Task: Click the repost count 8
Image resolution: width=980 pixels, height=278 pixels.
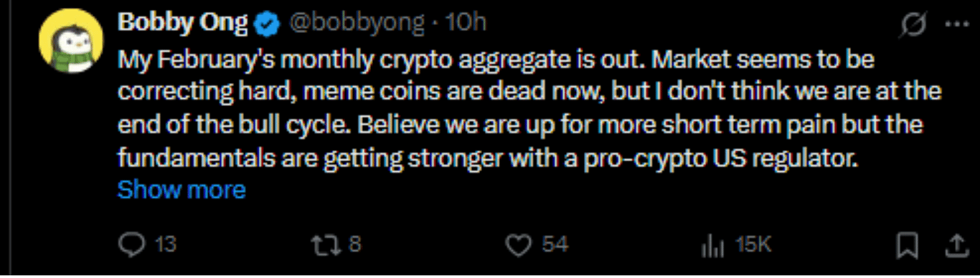Action: click(354, 245)
